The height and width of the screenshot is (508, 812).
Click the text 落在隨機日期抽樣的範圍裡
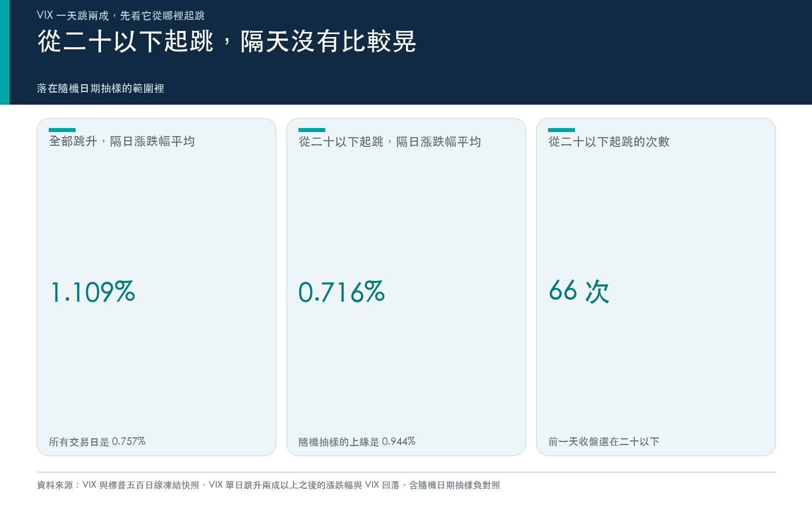(100, 88)
